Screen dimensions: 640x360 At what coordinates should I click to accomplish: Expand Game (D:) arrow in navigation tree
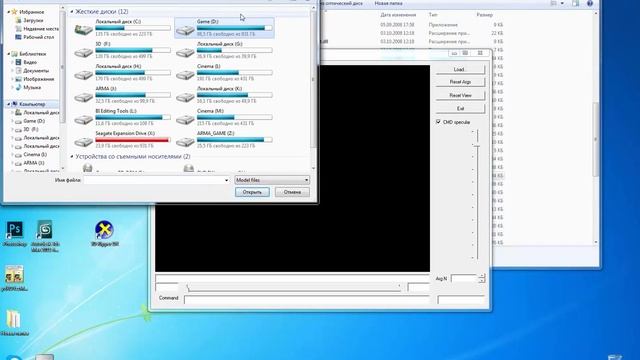(12, 121)
